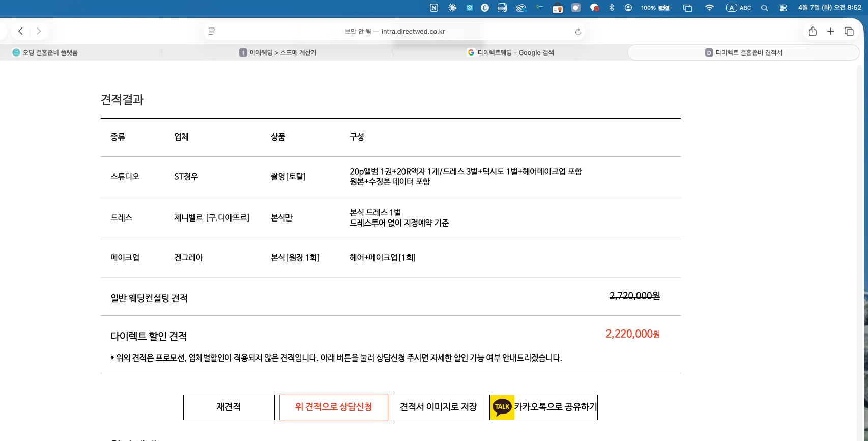Click the 견적결과 heading
The height and width of the screenshot is (441, 868).
coord(122,100)
